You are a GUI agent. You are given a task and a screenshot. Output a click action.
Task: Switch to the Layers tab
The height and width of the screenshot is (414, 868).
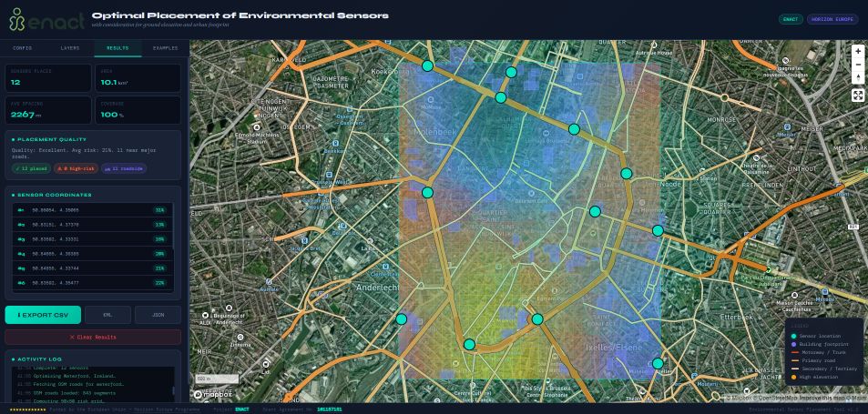click(x=70, y=48)
